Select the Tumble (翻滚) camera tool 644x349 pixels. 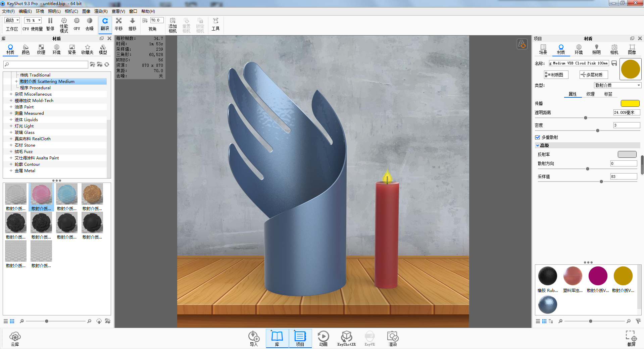coord(105,24)
